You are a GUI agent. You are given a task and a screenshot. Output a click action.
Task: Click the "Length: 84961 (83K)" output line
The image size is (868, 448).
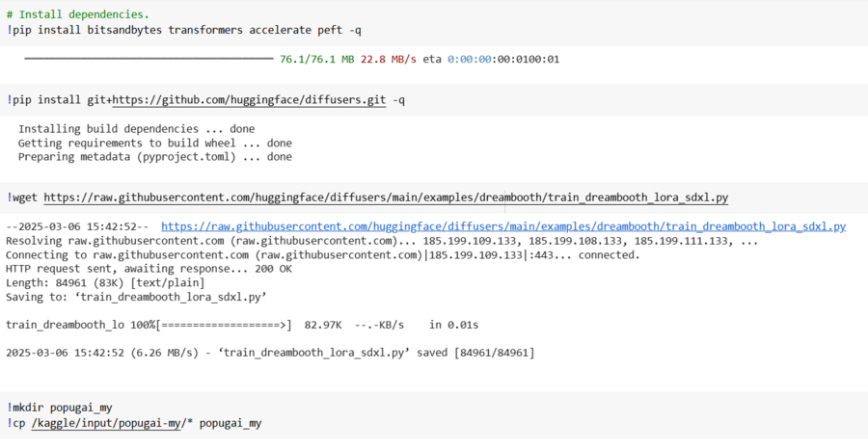pyautogui.click(x=105, y=282)
